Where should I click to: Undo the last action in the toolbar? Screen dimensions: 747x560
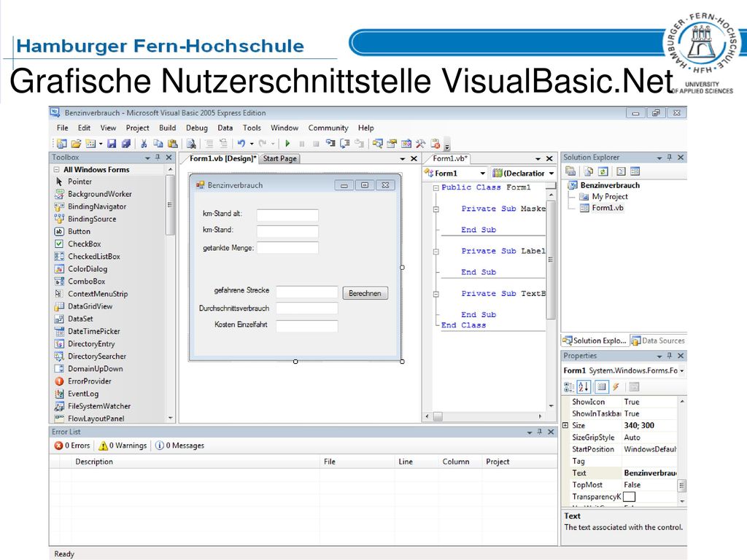tap(241, 144)
